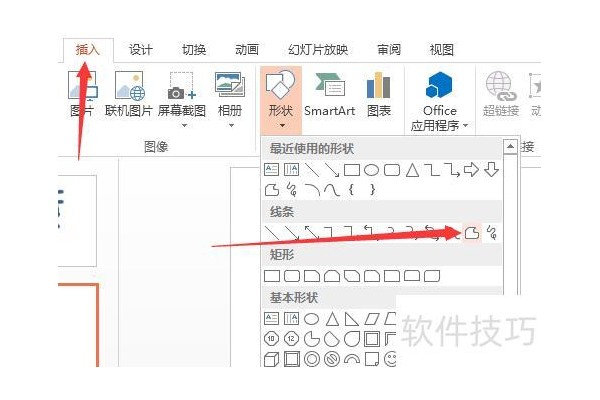Choose the curve shape in 最近使用的形状

coord(332,189)
